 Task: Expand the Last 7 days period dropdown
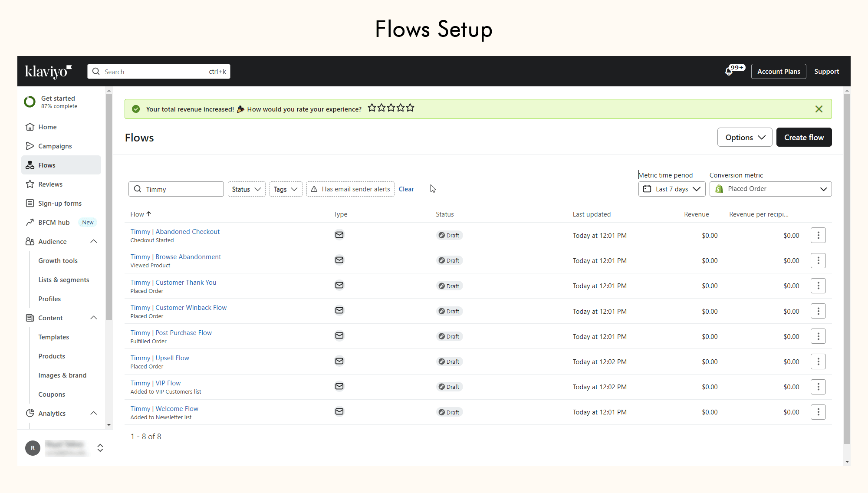click(671, 189)
